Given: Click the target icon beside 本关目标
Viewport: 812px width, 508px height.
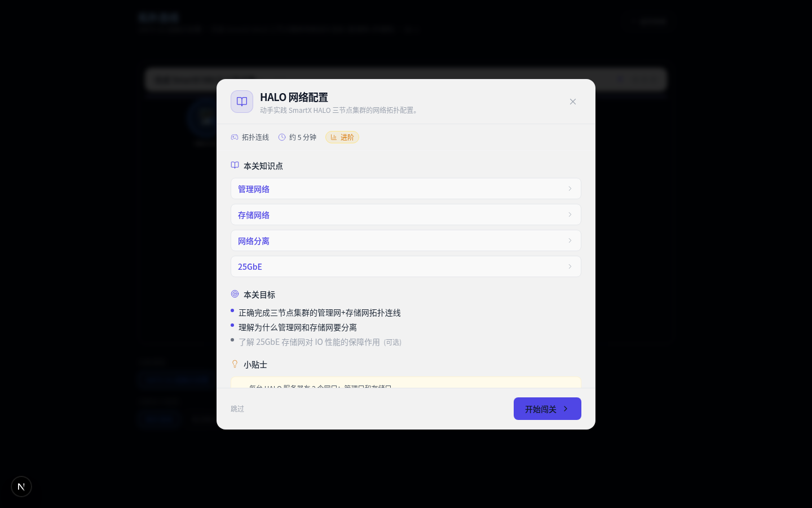Looking at the screenshot, I should (235, 294).
